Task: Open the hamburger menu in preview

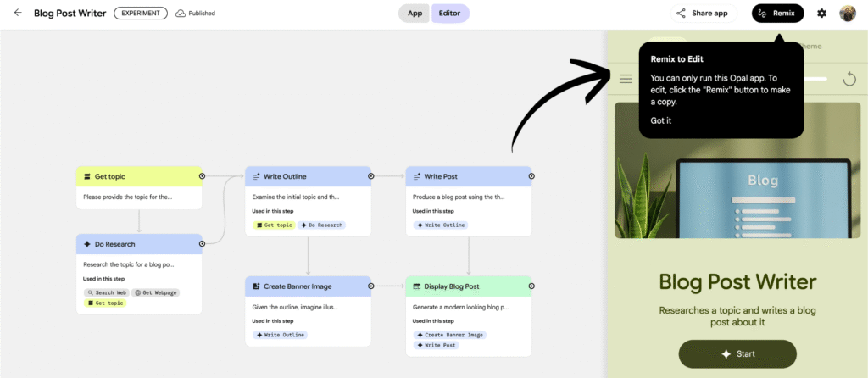Action: pos(626,79)
